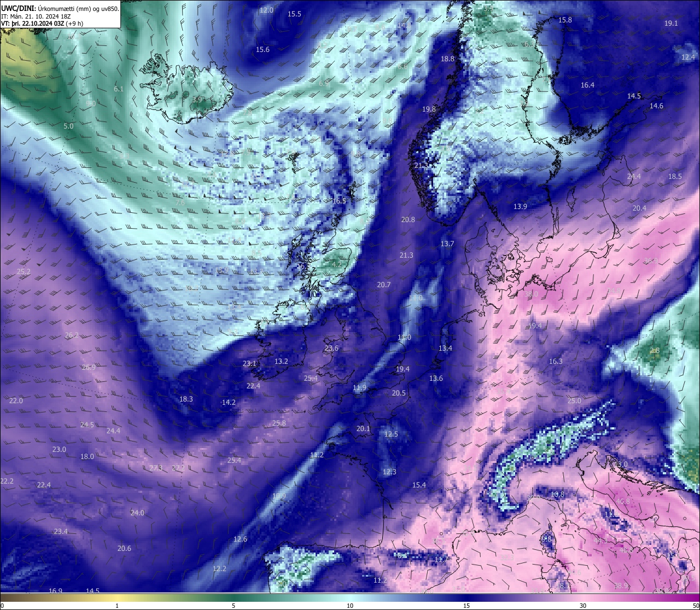Click the 6.1 value west of Iceland

119,89
